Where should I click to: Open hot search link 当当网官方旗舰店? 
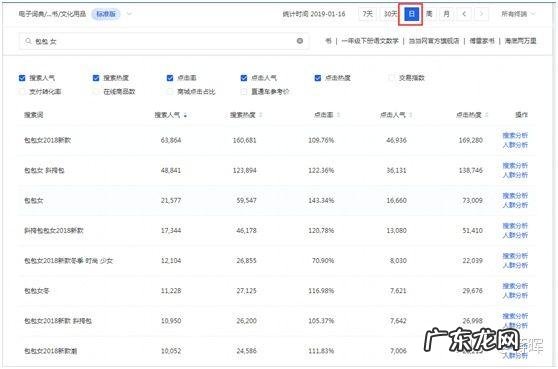pos(434,41)
